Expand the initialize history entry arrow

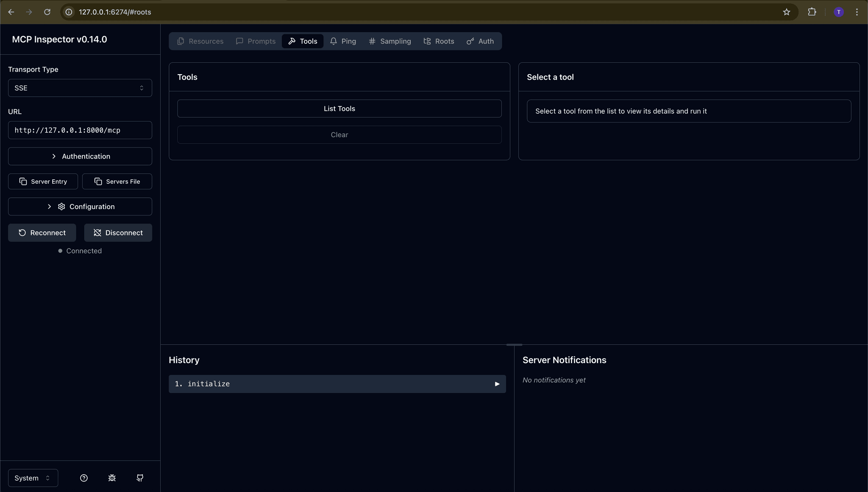pyautogui.click(x=497, y=384)
